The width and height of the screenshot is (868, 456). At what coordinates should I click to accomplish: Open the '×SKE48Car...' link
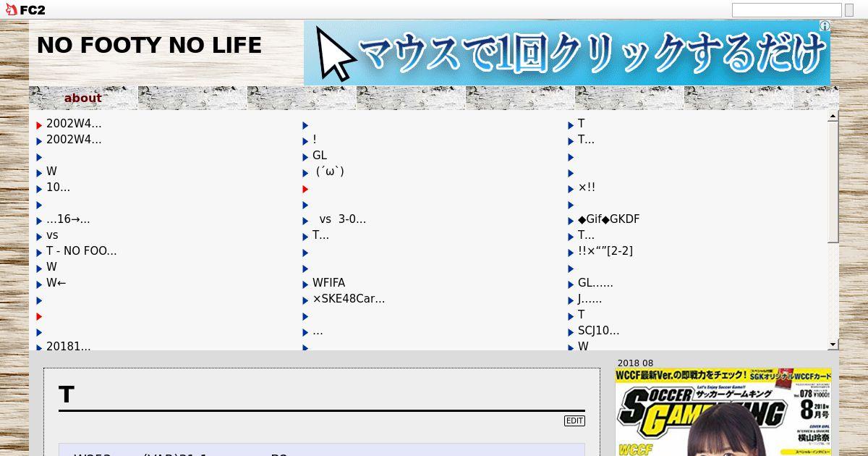point(349,298)
